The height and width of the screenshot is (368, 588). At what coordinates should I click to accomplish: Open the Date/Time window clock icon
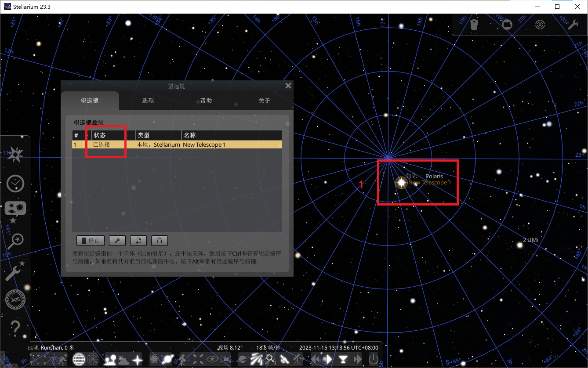(15, 183)
